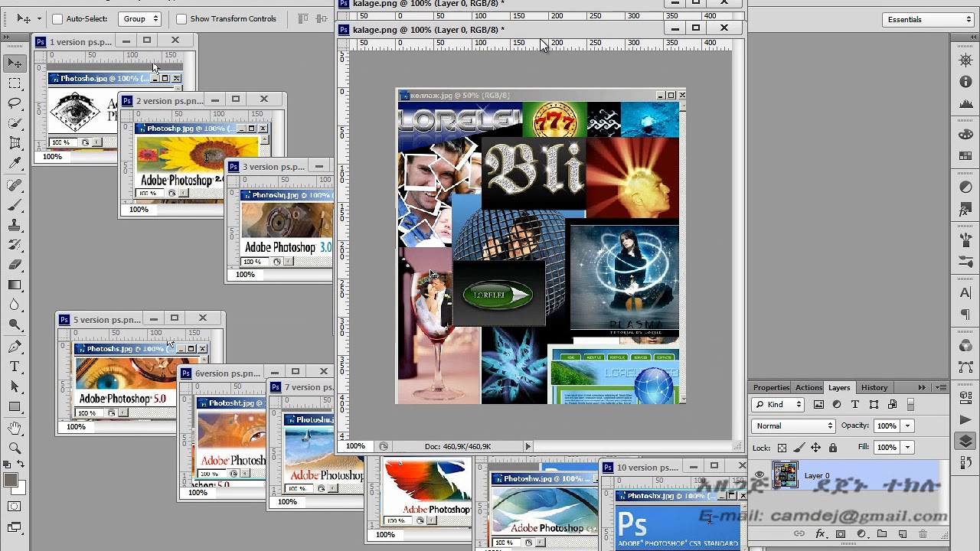Select the Eraser tool
Screen dimensions: 980x551
tap(15, 265)
